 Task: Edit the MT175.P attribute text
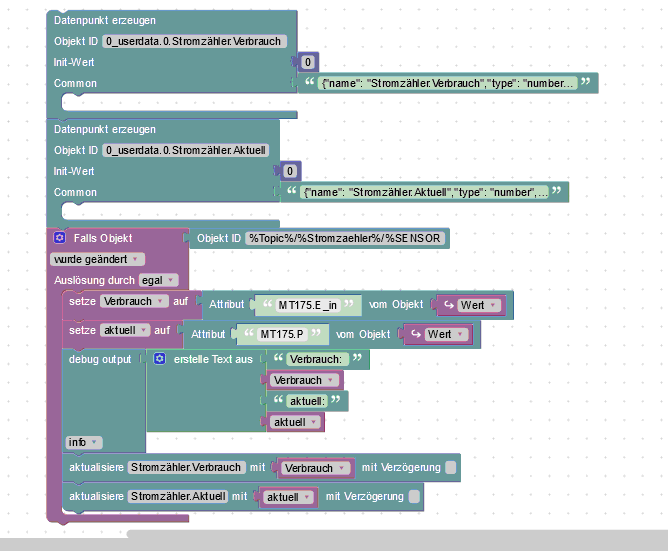(x=282, y=334)
